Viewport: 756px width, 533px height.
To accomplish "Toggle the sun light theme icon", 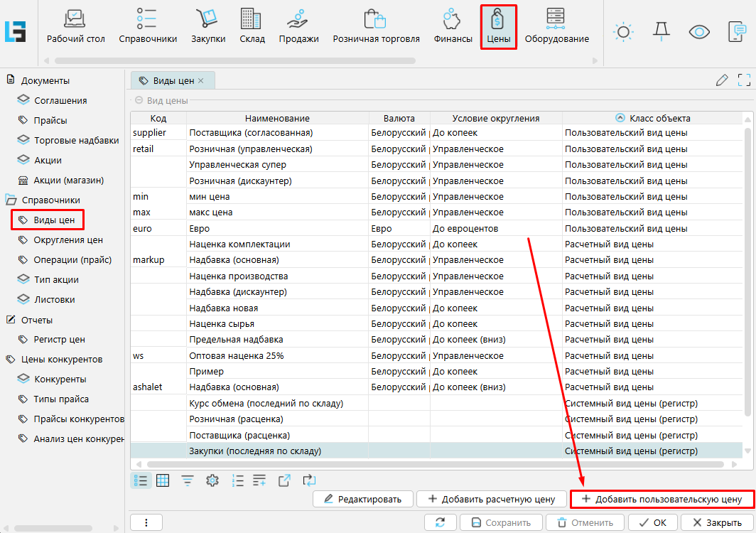I will pos(623,31).
